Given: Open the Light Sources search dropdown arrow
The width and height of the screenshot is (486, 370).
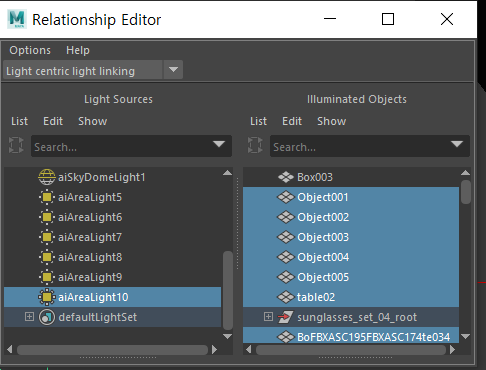Looking at the screenshot, I should pos(219,144).
